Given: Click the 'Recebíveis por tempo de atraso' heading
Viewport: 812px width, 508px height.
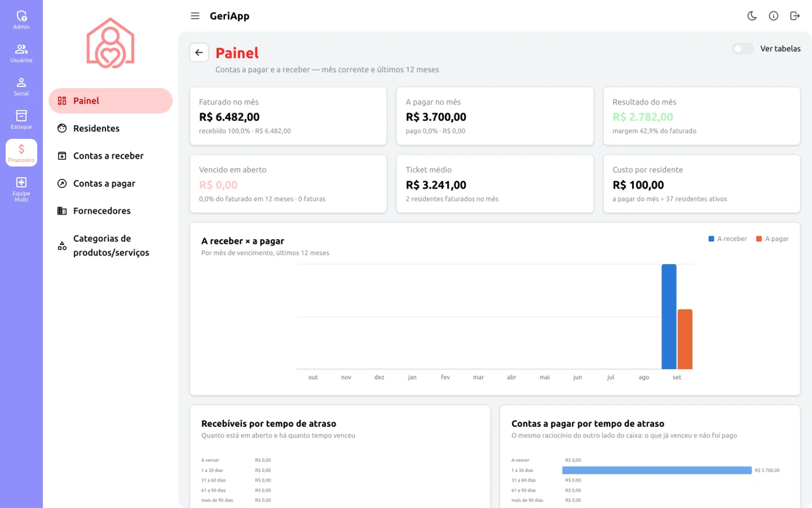Looking at the screenshot, I should coord(269,424).
